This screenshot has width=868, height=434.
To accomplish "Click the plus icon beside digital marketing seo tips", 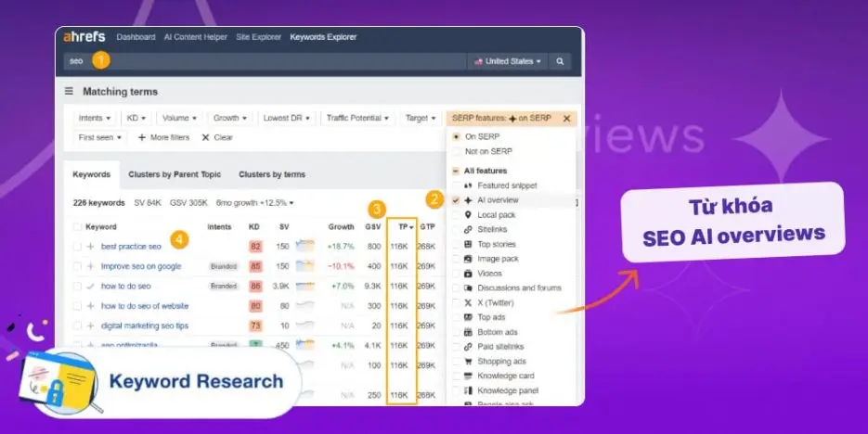I will [90, 325].
